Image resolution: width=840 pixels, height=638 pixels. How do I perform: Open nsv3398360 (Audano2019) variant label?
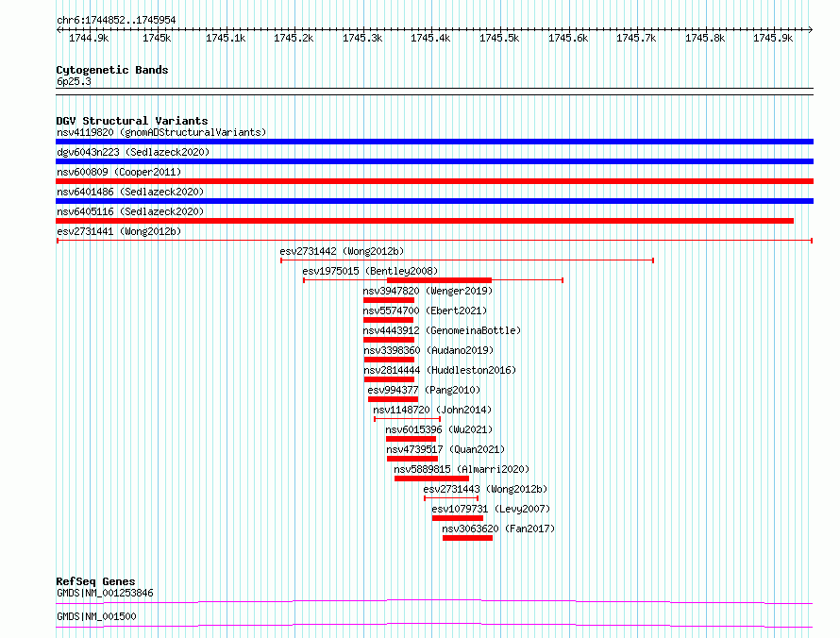point(428,350)
